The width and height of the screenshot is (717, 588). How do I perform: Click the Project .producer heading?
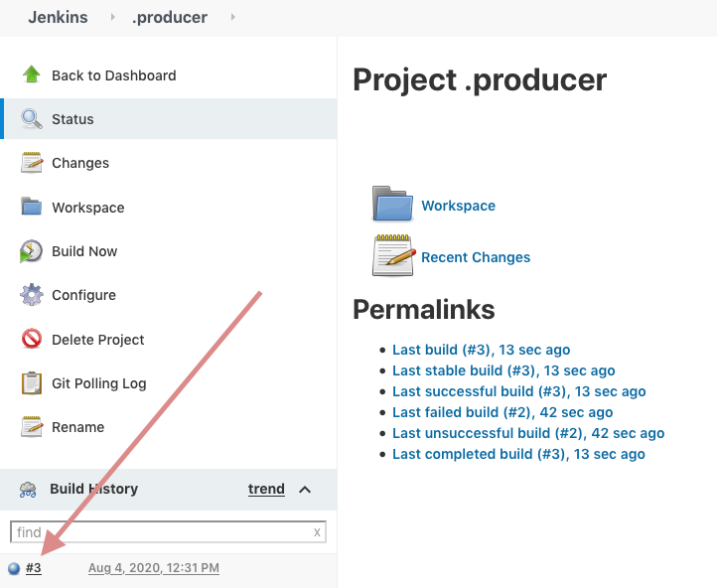480,80
